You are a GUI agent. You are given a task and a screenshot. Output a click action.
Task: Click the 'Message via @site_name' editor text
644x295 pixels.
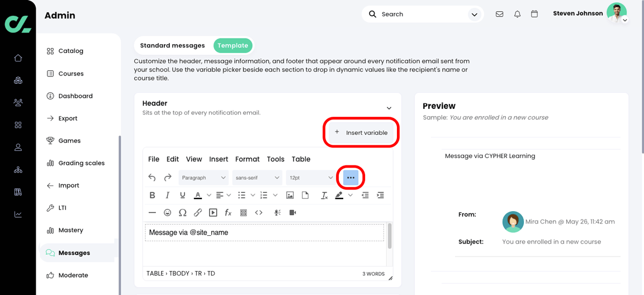point(188,232)
